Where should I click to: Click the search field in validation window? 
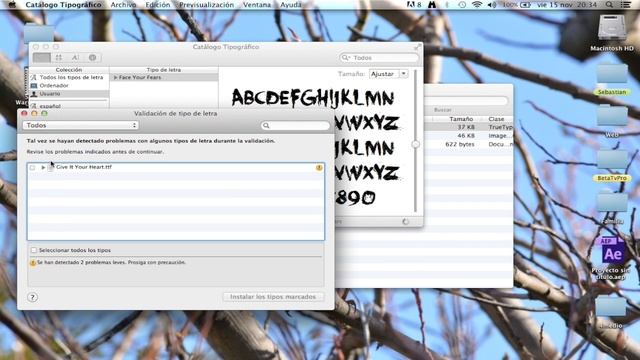[x=296, y=125]
